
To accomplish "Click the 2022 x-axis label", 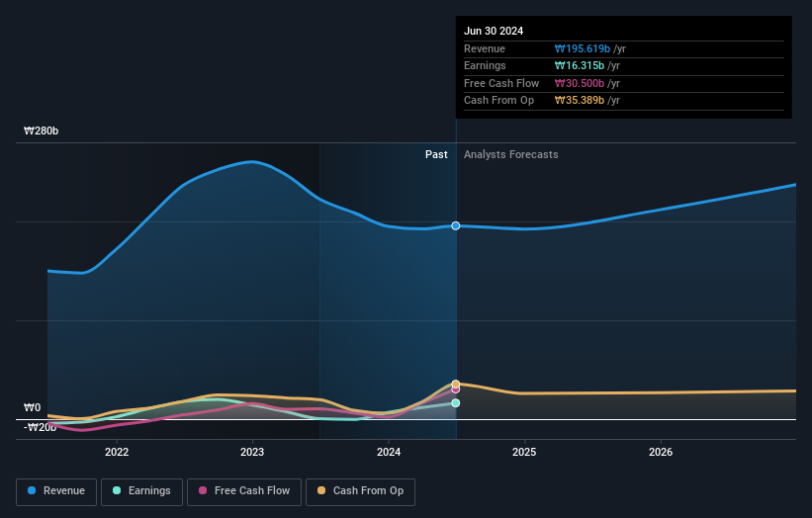I will click(117, 452).
